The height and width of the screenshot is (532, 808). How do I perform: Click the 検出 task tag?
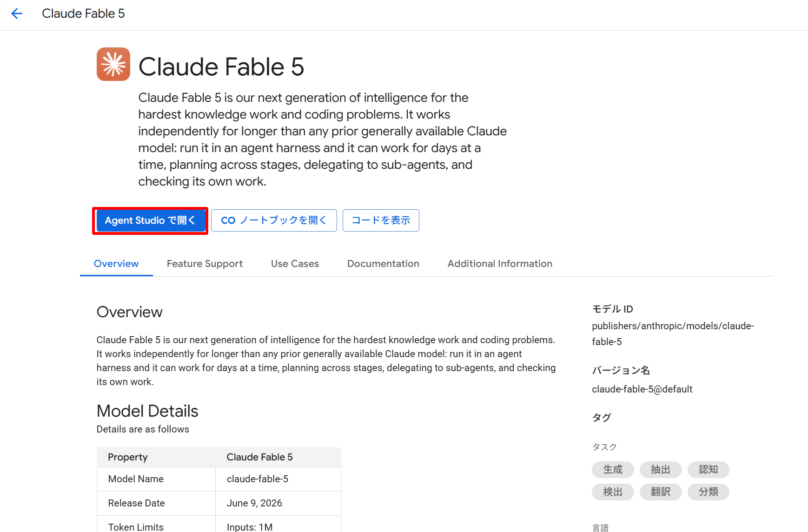pos(613,492)
